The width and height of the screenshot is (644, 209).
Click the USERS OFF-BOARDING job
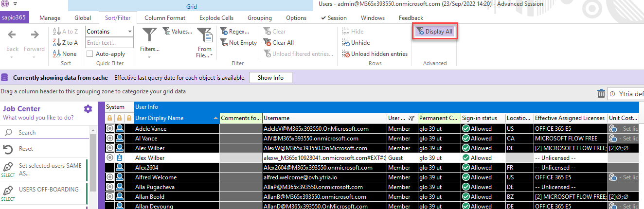pos(49,190)
